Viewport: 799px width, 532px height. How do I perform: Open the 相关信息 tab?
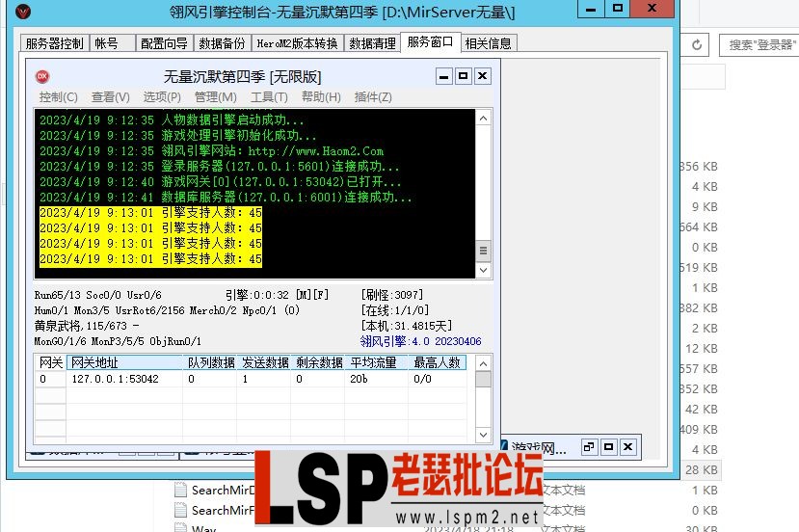click(488, 43)
